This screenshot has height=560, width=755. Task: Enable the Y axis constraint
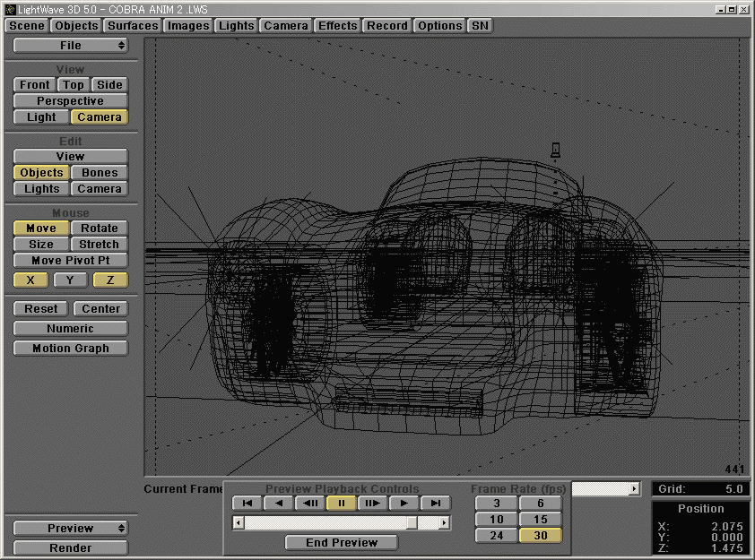(x=70, y=280)
